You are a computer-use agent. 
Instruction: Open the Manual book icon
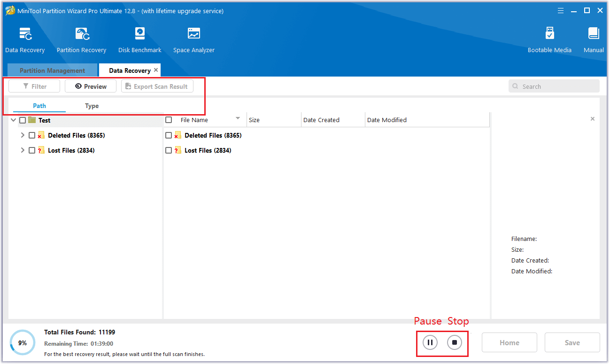[594, 35]
